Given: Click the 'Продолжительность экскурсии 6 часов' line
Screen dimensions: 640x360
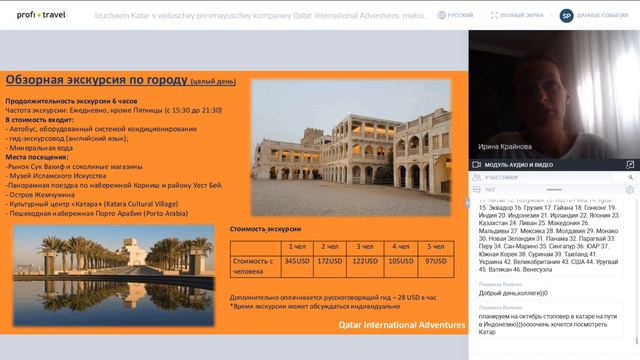Looking at the screenshot, I should [x=71, y=101].
